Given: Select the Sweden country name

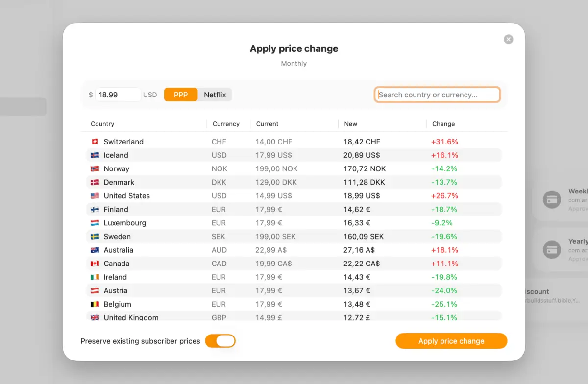Looking at the screenshot, I should (117, 237).
